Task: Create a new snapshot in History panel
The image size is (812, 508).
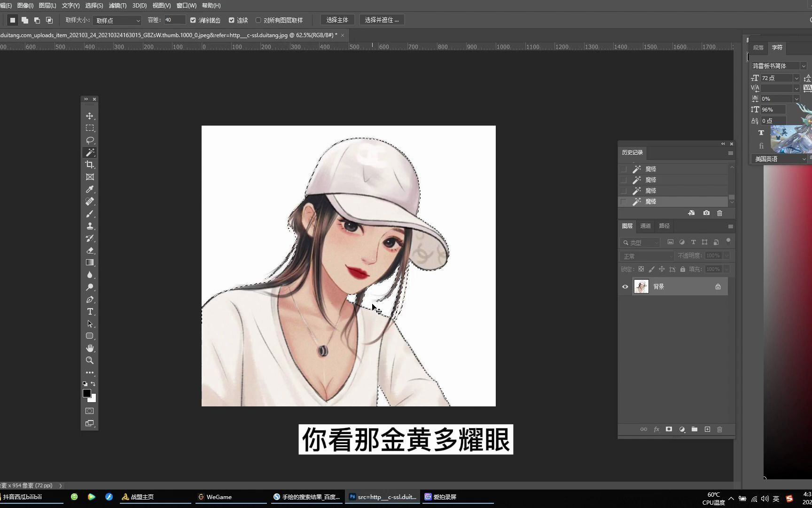Action: (x=706, y=213)
